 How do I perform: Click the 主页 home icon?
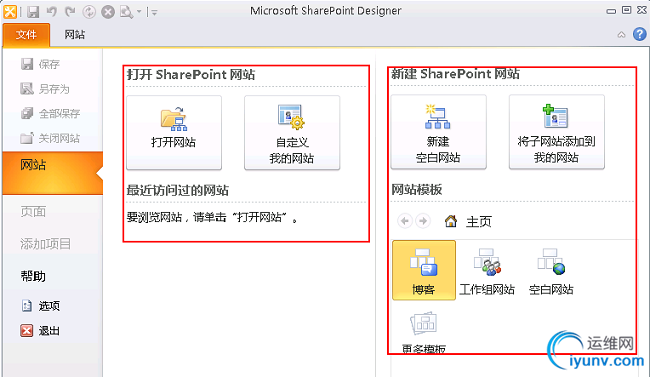451,221
